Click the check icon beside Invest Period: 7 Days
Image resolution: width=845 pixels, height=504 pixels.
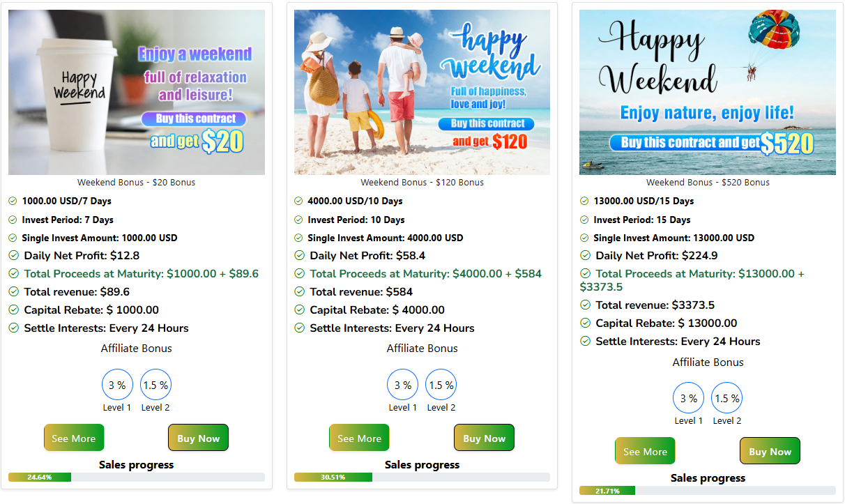coord(13,220)
